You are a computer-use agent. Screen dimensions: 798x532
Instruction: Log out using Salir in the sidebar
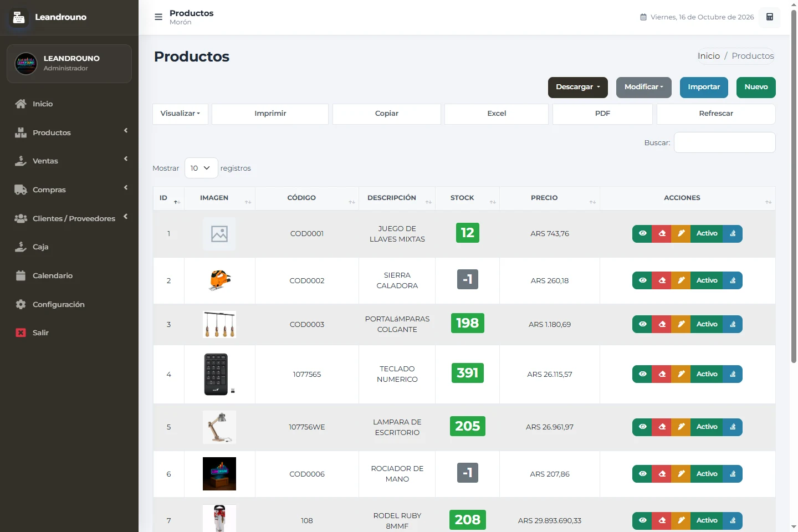pos(69,333)
